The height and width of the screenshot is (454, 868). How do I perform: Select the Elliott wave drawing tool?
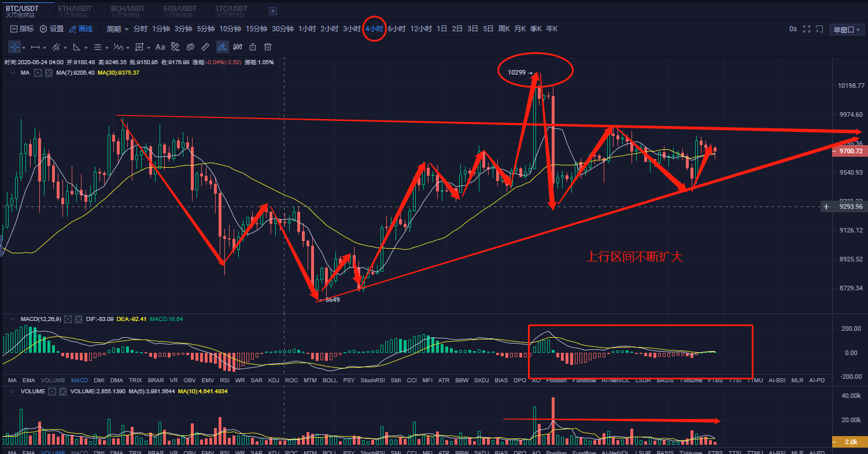(118, 47)
